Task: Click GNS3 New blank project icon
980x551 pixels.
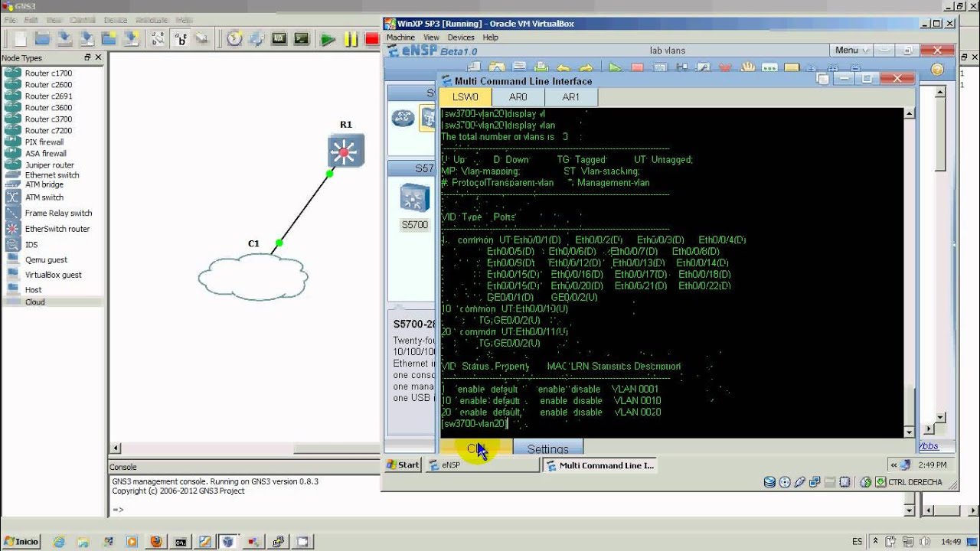Action: click(21, 38)
